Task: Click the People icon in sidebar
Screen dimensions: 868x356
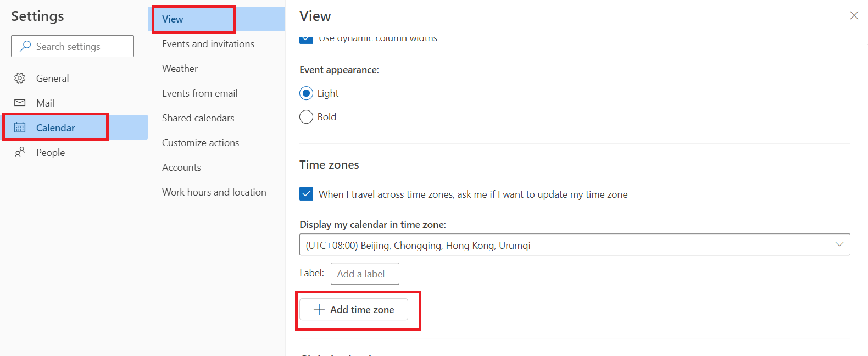Action: point(20,152)
